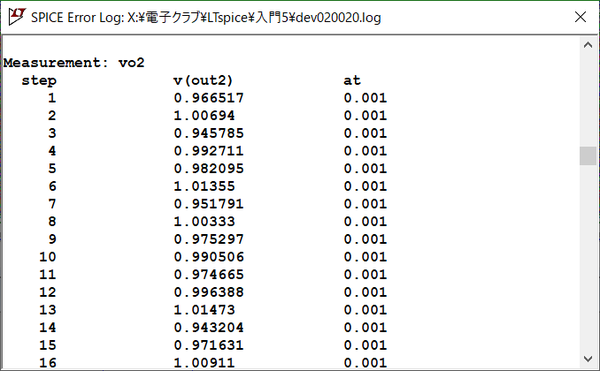The width and height of the screenshot is (600, 371).
Task: Click step number 1 in the step column
Action: click(x=52, y=98)
